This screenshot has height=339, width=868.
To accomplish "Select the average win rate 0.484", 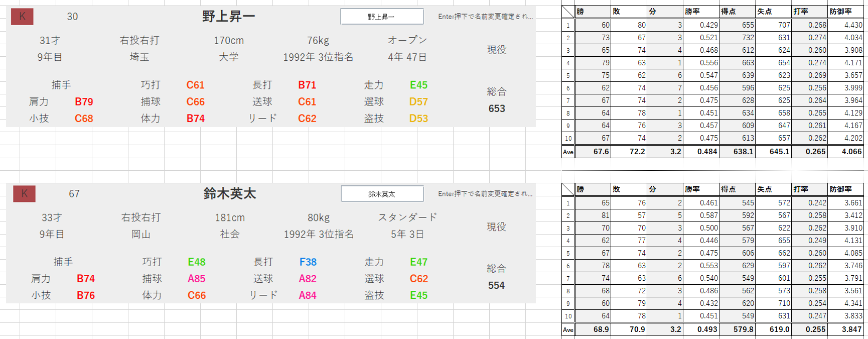I will pyautogui.click(x=701, y=152).
